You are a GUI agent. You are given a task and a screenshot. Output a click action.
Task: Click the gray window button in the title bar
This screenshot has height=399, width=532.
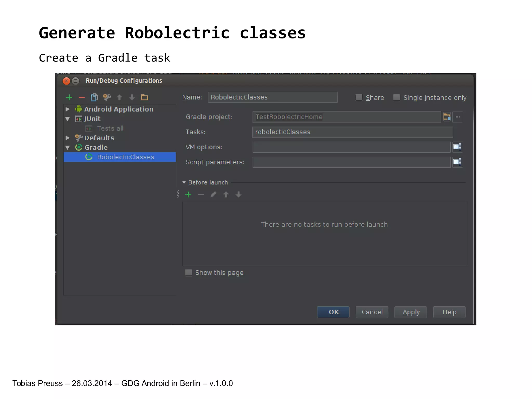[76, 81]
